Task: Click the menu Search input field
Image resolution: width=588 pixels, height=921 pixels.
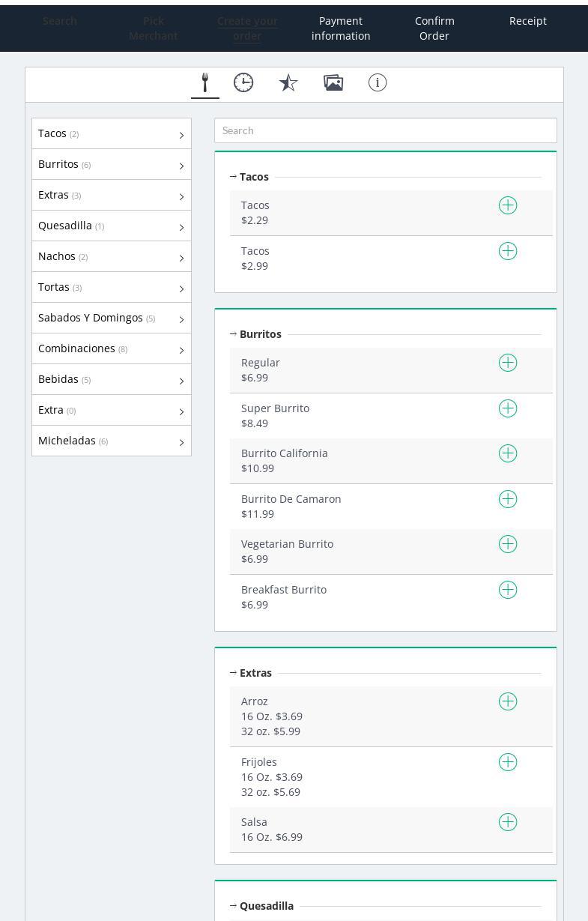Action: click(x=385, y=130)
